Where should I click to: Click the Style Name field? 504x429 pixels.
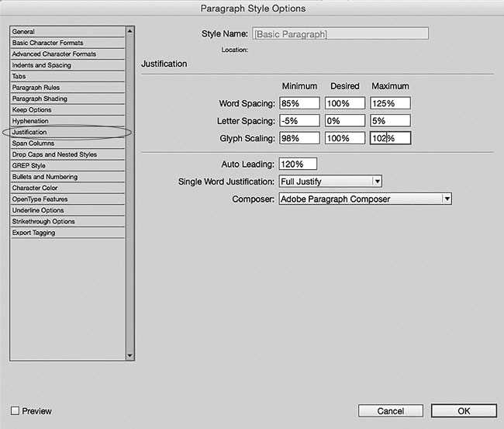click(340, 34)
